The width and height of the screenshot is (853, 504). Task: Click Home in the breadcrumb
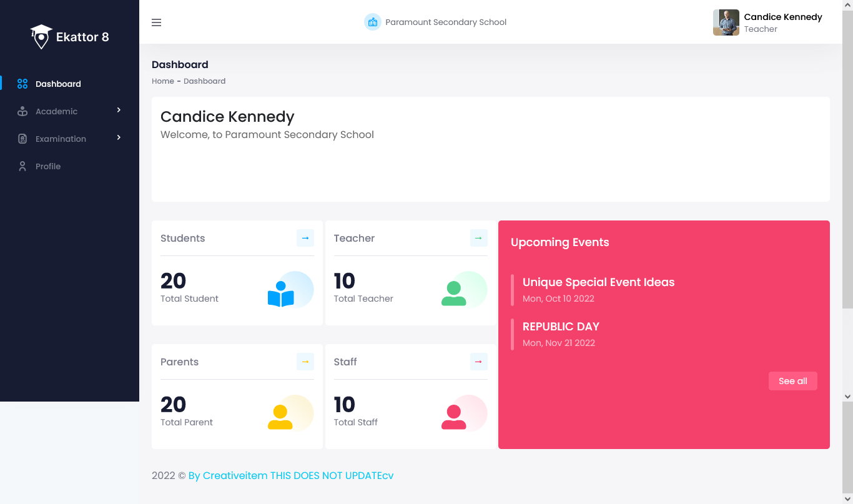[x=163, y=81]
